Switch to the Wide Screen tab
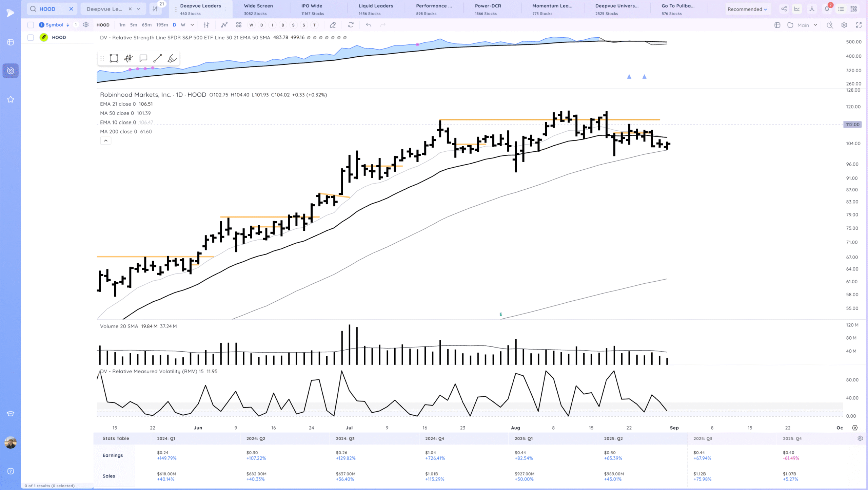The height and width of the screenshot is (490, 868). [258, 9]
